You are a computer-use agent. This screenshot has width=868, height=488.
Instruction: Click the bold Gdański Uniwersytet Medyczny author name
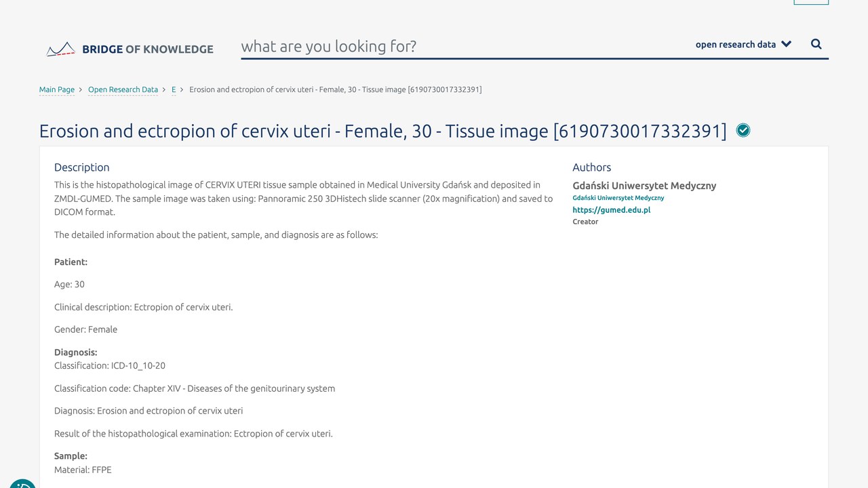point(644,186)
